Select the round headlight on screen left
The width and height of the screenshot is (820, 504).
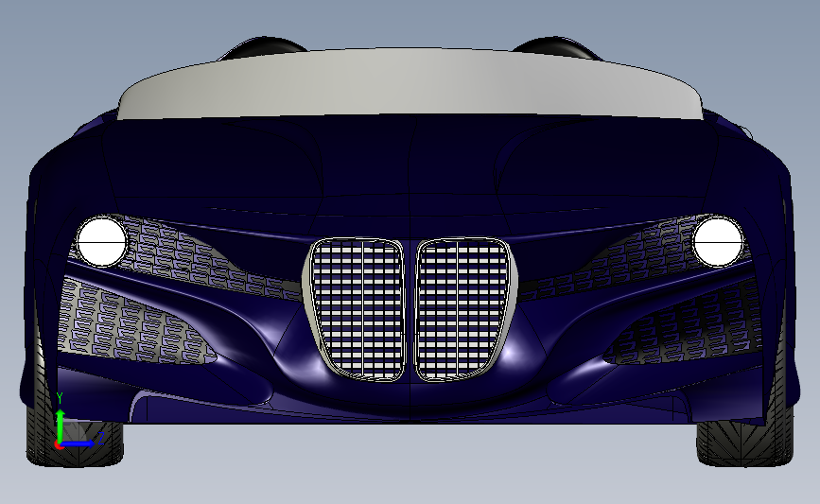pos(102,242)
